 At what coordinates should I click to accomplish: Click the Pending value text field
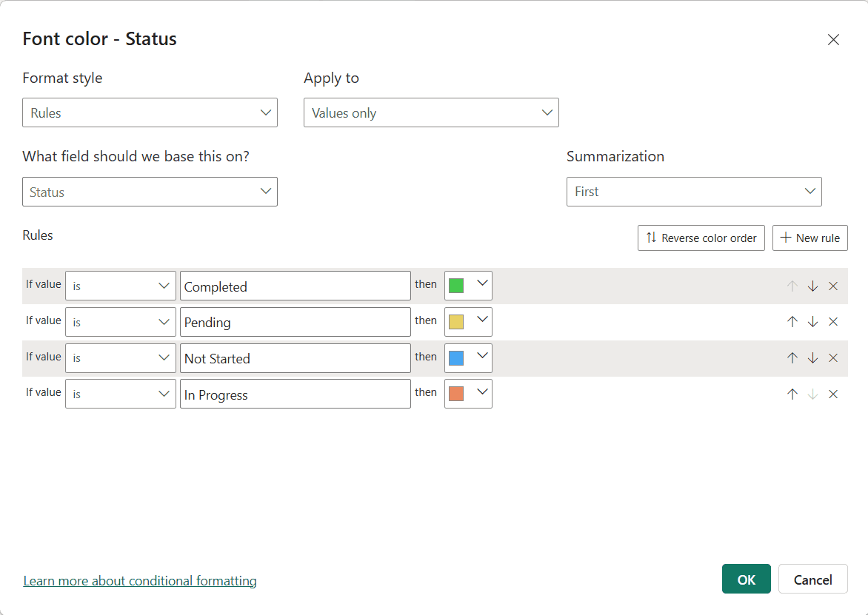296,322
